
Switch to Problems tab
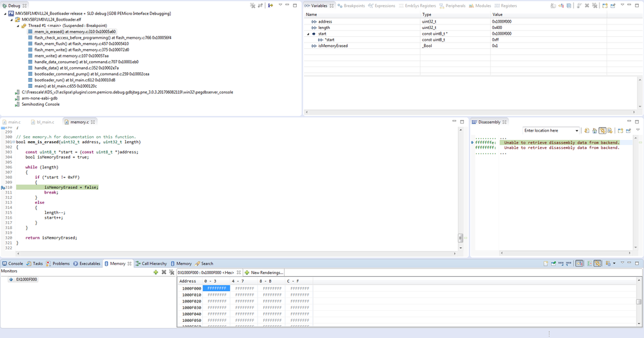point(58,264)
